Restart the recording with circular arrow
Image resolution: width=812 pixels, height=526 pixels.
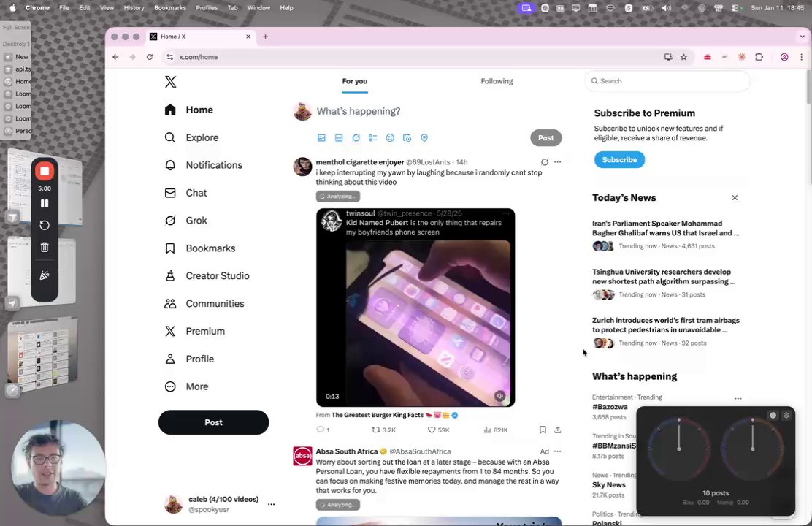pyautogui.click(x=45, y=225)
